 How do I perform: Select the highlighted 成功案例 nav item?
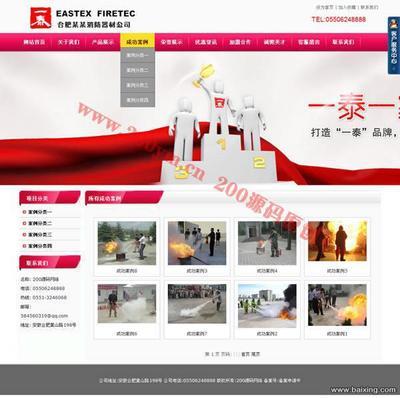coord(137,42)
